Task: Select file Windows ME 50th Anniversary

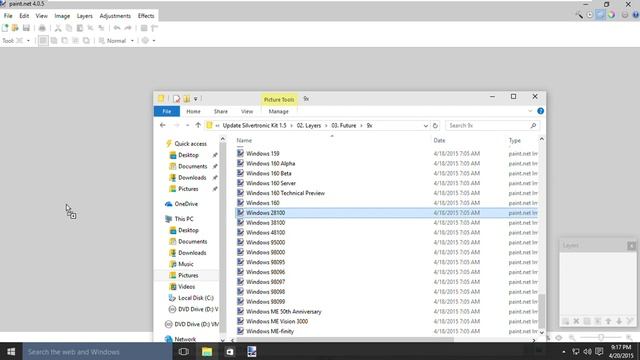Action: pos(283,311)
